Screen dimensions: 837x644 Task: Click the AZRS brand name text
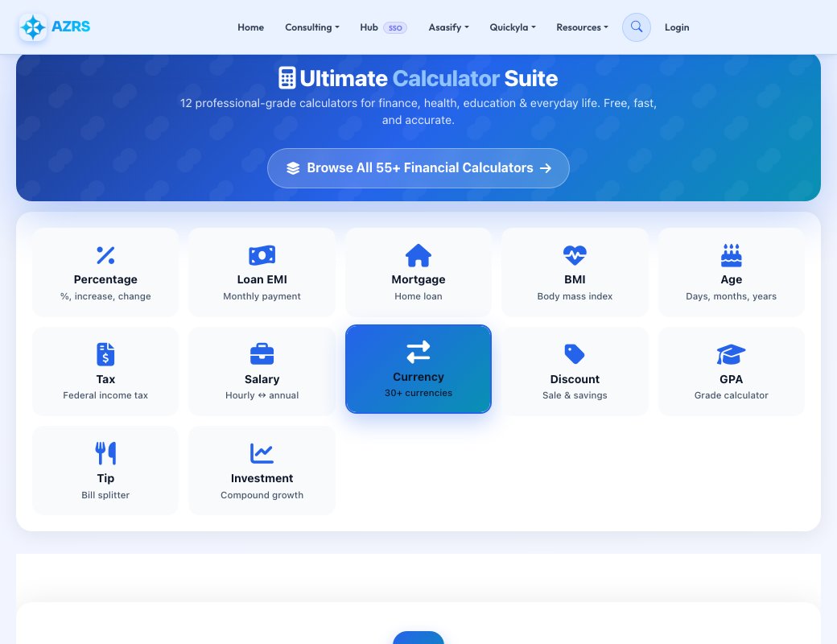71,27
